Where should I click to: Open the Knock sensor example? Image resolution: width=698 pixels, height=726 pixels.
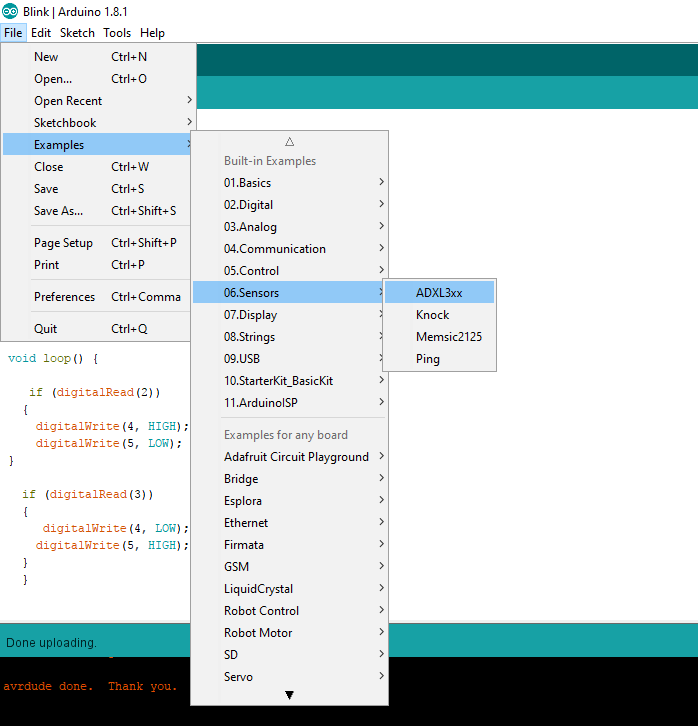(439, 314)
